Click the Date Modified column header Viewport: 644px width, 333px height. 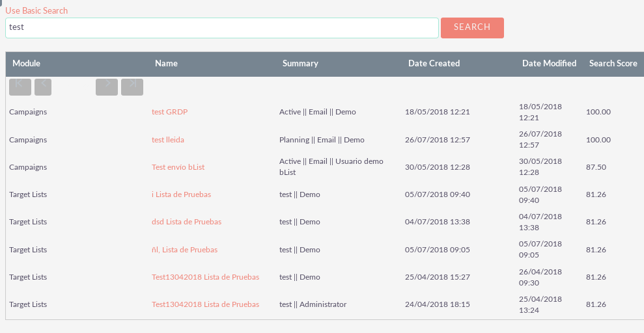(549, 64)
